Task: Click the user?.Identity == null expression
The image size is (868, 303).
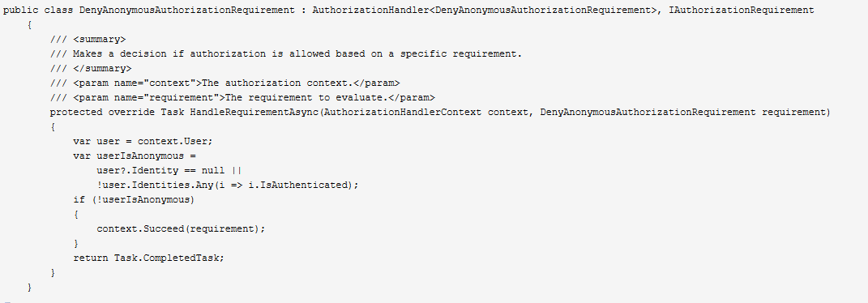Action: point(160,170)
